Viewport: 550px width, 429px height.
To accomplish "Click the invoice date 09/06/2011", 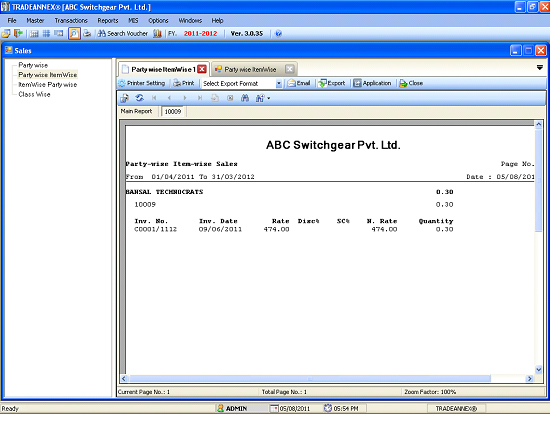I will tap(221, 229).
